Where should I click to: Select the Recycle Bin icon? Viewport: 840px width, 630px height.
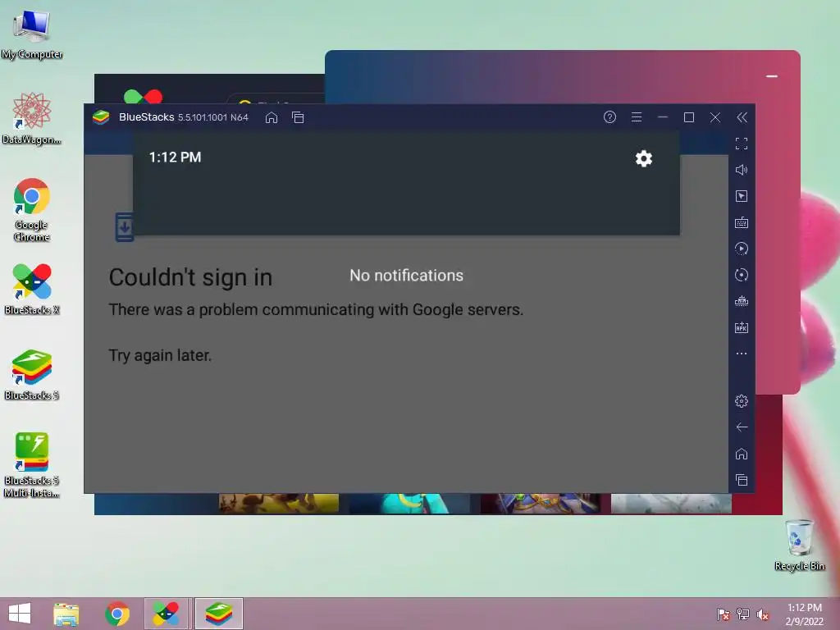[x=799, y=546]
